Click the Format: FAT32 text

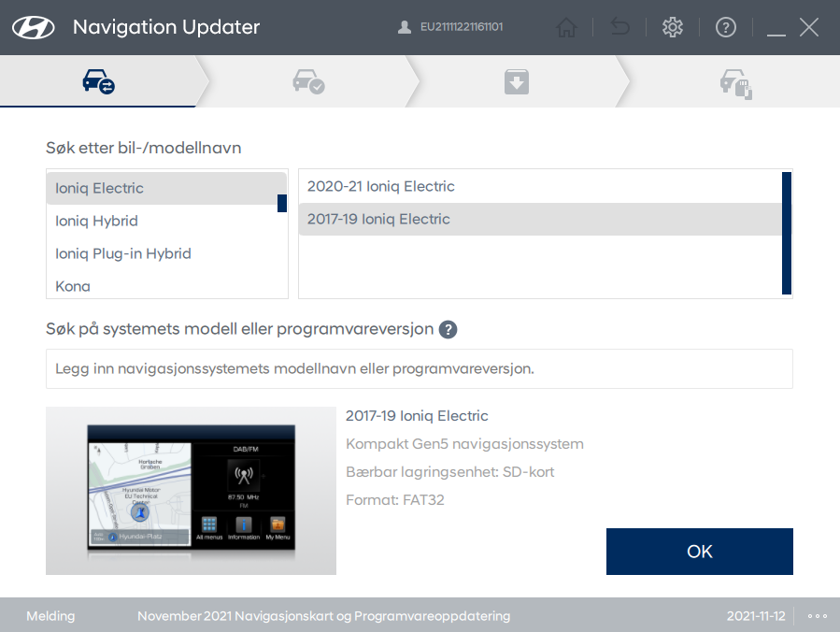pos(395,499)
